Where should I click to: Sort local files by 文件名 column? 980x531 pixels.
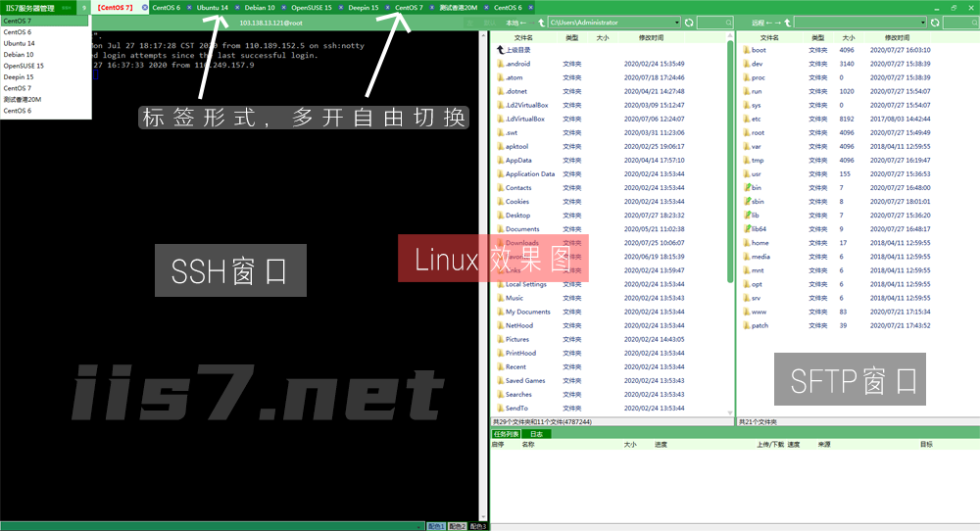(523, 37)
